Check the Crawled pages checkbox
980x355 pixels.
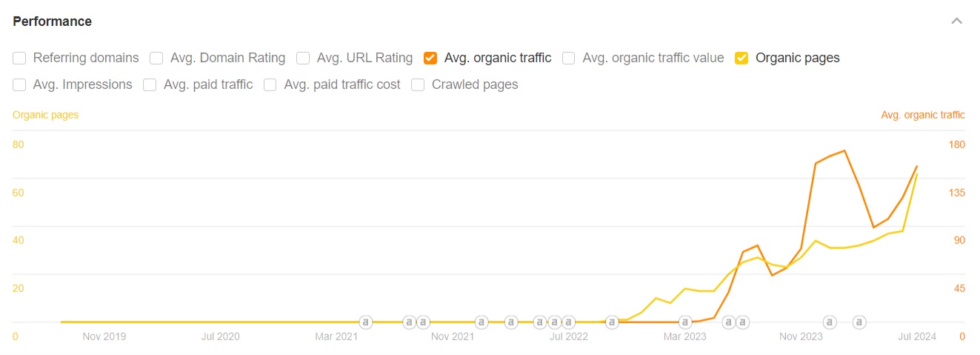pos(418,84)
